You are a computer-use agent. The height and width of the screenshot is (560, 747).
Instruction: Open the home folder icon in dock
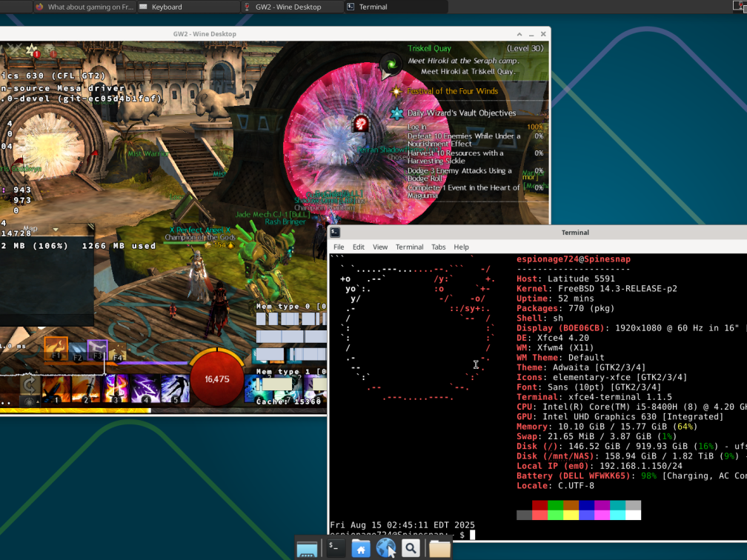[361, 548]
